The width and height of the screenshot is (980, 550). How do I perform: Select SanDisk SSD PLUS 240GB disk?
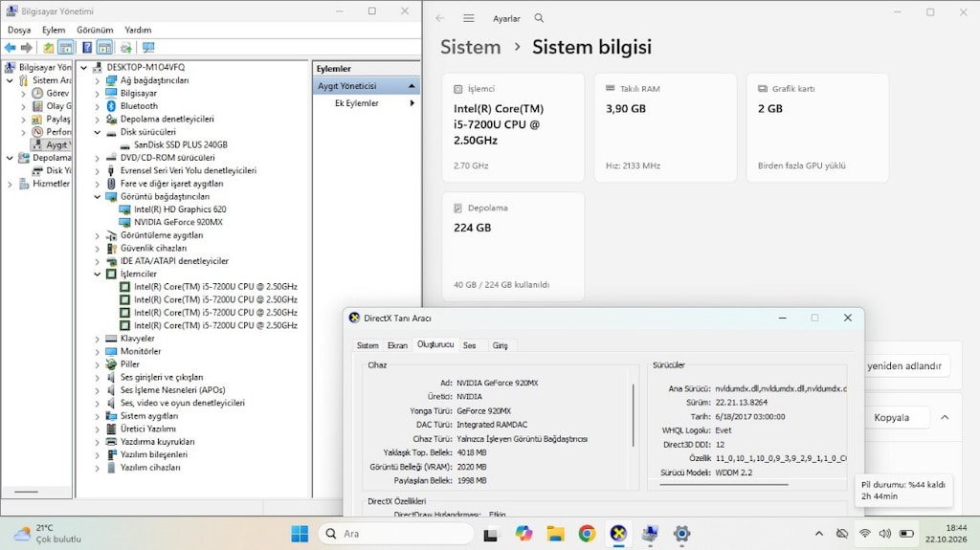(x=180, y=144)
